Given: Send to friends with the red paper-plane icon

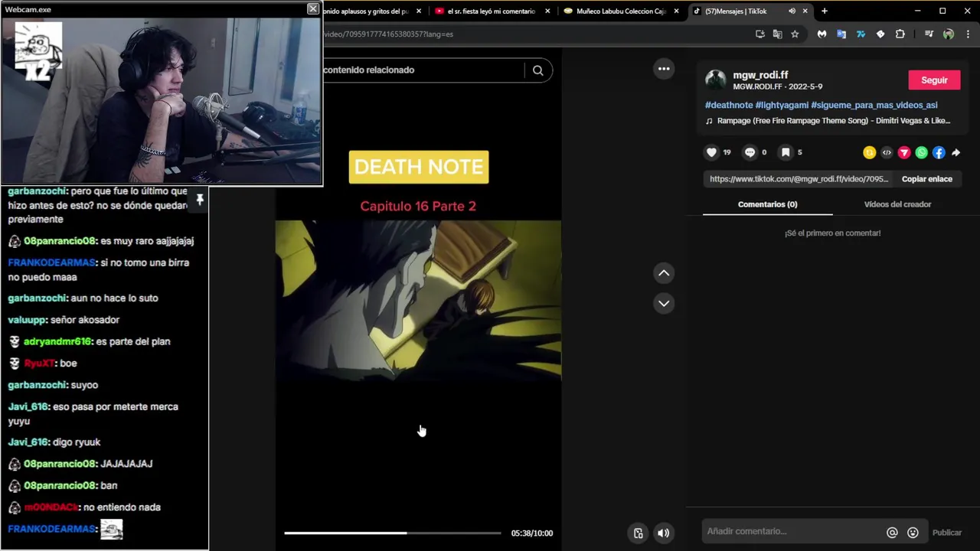Looking at the screenshot, I should click(x=904, y=152).
